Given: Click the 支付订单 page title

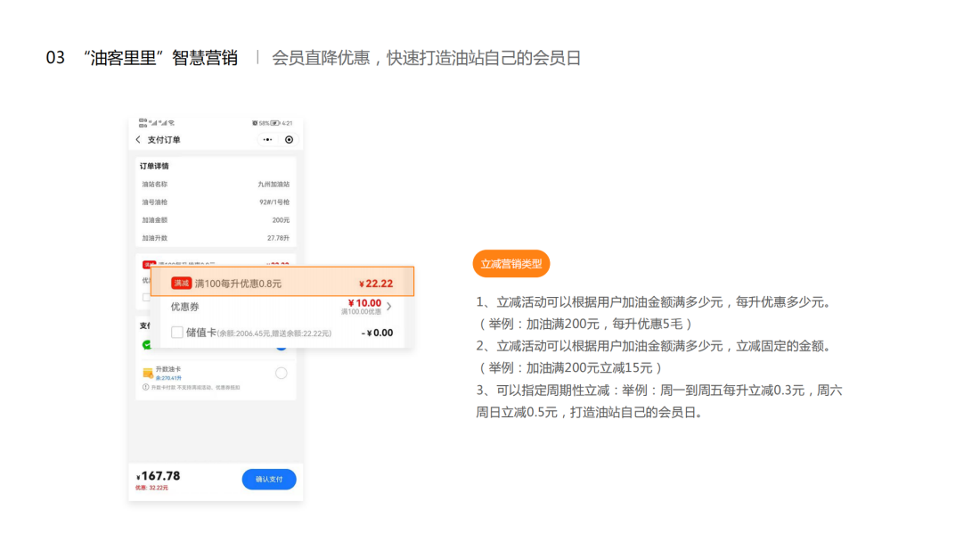Looking at the screenshot, I should tap(164, 140).
